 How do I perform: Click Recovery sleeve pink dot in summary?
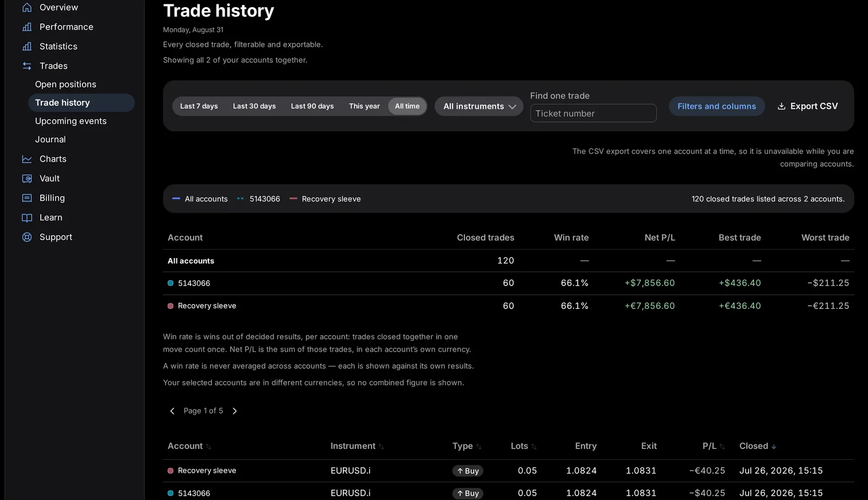(171, 306)
